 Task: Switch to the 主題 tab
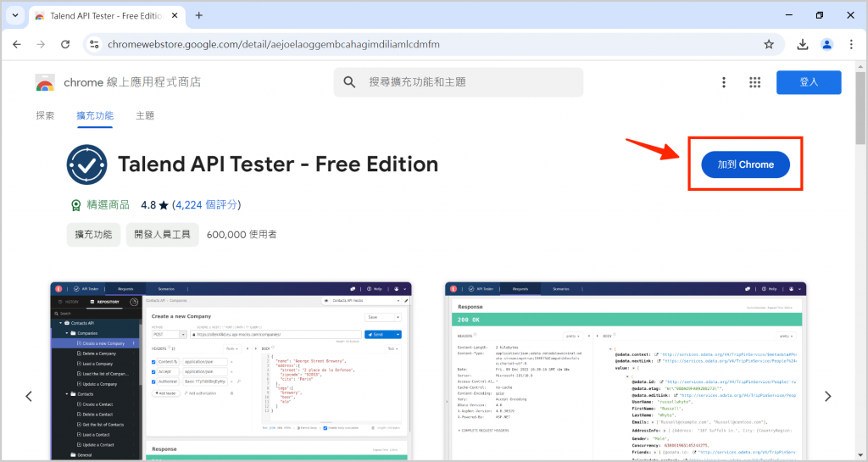coord(145,115)
